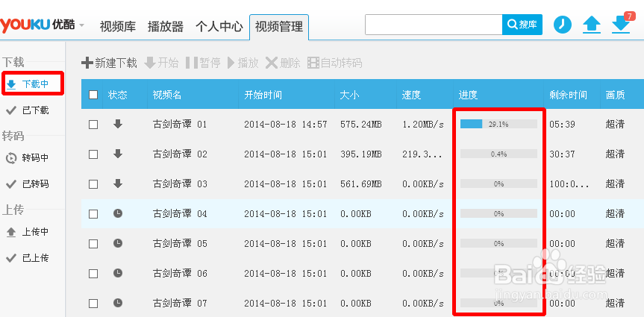Click the 暂停 toolbar button
The height and width of the screenshot is (317, 644).
tap(203, 63)
